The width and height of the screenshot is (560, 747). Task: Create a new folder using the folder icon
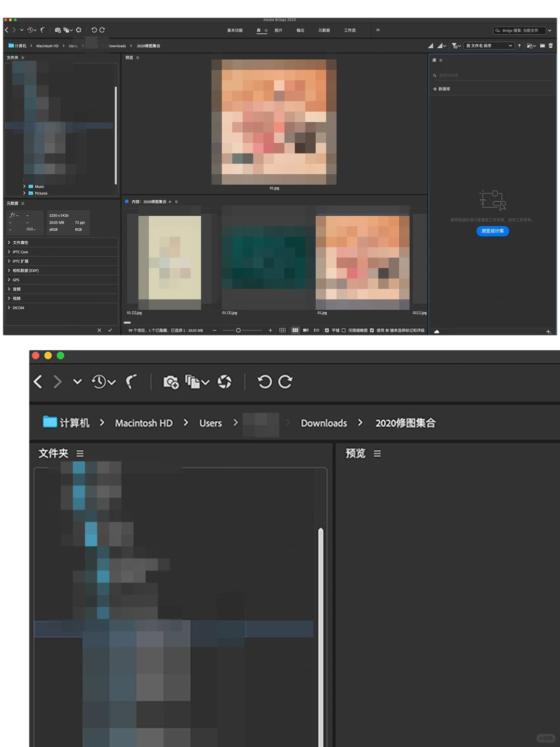(542, 46)
